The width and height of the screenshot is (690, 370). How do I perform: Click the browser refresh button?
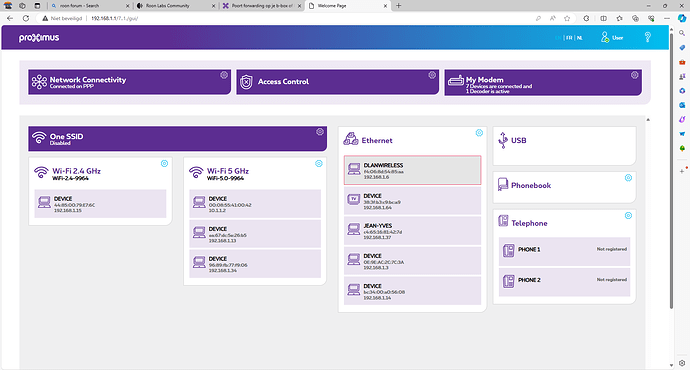(26, 18)
